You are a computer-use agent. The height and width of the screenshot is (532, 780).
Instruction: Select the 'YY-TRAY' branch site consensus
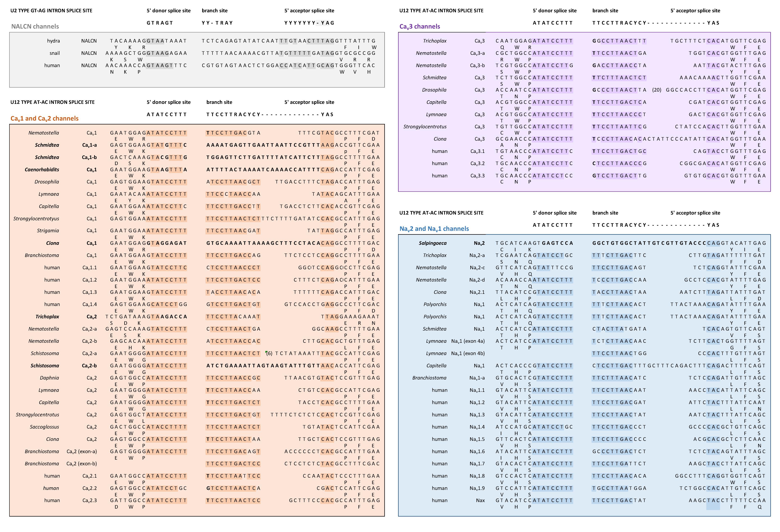pos(217,23)
